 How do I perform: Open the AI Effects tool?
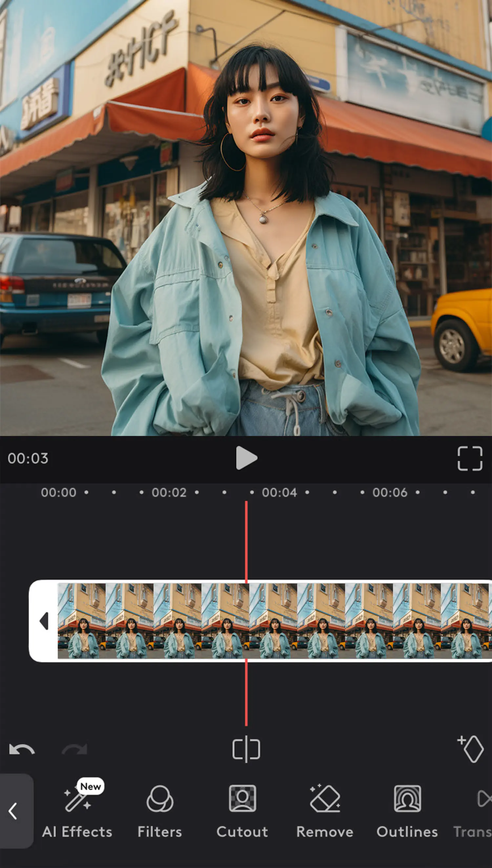pyautogui.click(x=77, y=810)
